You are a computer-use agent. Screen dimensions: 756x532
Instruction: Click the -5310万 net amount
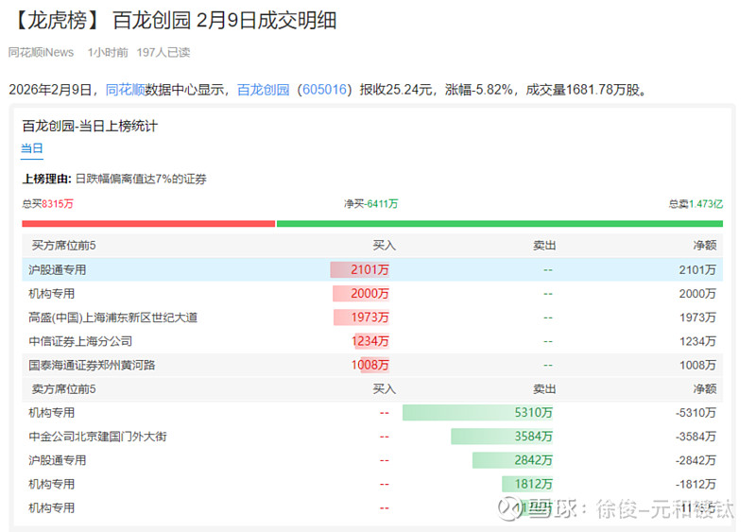[x=696, y=413]
